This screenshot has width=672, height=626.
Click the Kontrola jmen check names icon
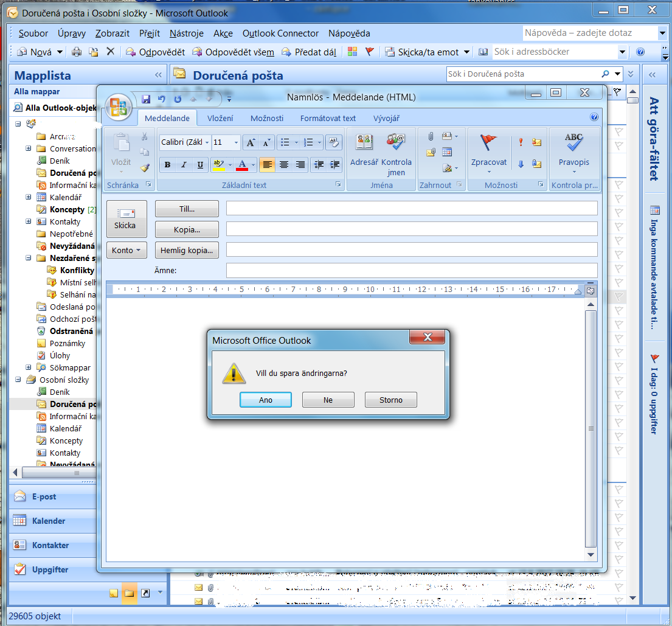[x=397, y=153]
